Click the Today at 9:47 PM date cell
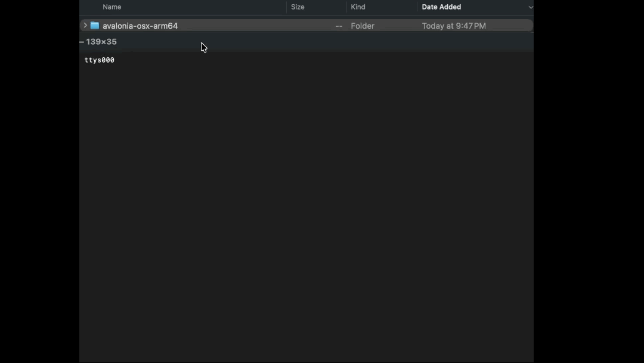644x363 pixels. 454,26
